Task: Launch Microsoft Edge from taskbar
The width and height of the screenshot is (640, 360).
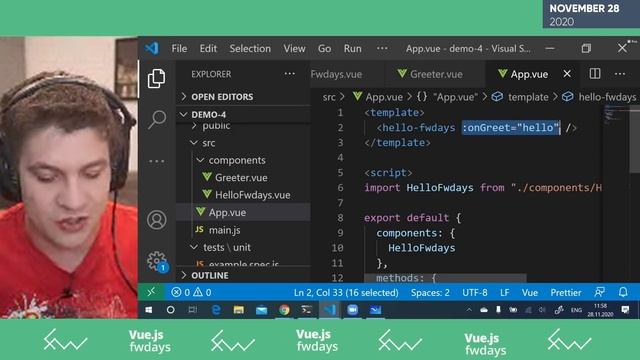Action: [216, 310]
